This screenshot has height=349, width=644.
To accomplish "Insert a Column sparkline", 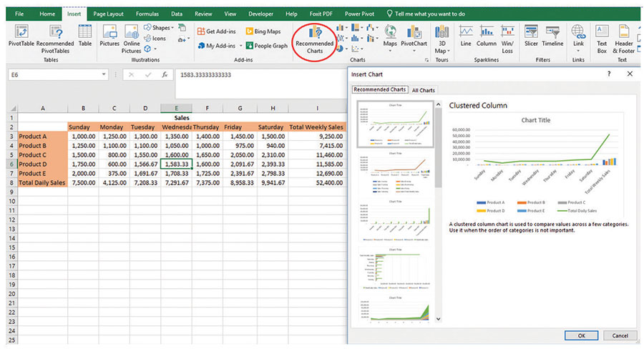I will pos(487,36).
